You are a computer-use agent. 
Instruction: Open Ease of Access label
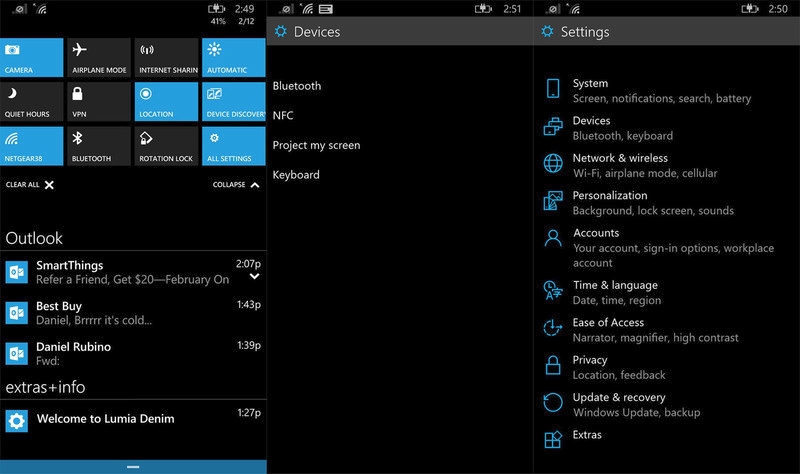pyautogui.click(x=608, y=322)
